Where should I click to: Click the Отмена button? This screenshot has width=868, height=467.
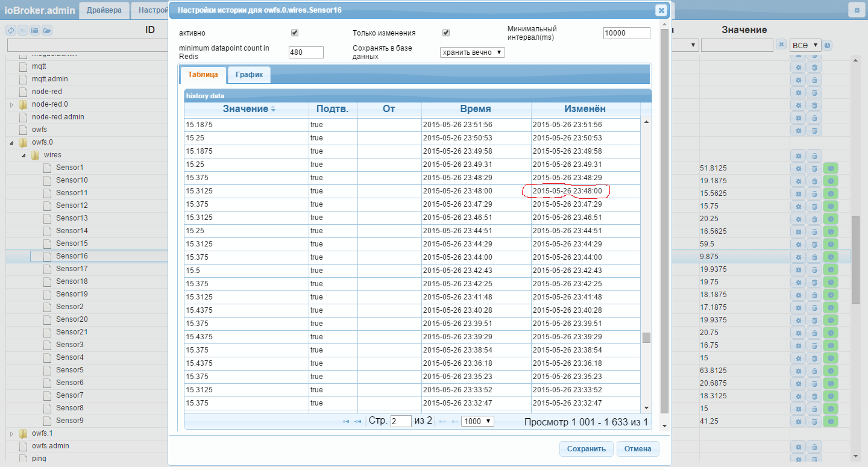coord(638,449)
